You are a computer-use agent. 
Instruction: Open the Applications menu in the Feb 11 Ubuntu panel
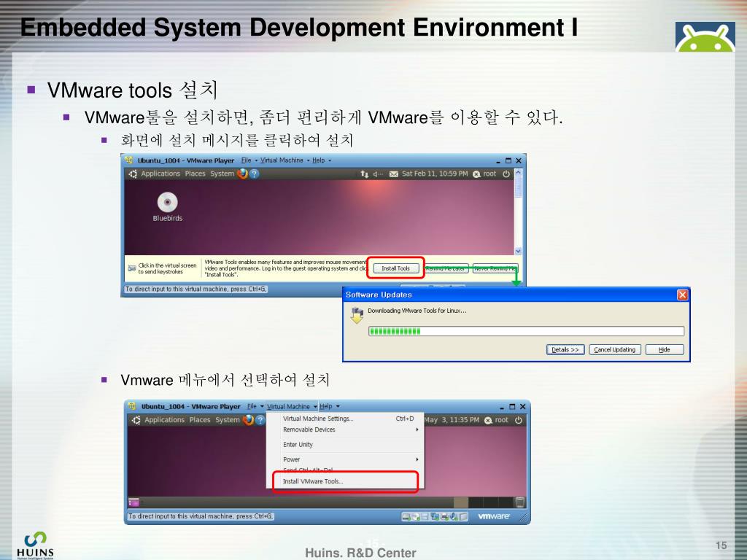(x=160, y=174)
